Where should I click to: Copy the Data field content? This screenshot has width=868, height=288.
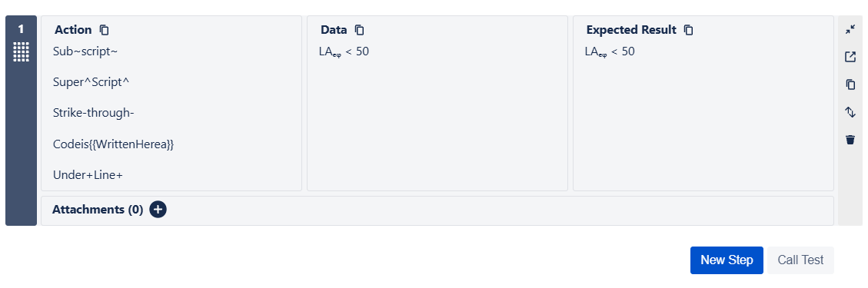[359, 30]
